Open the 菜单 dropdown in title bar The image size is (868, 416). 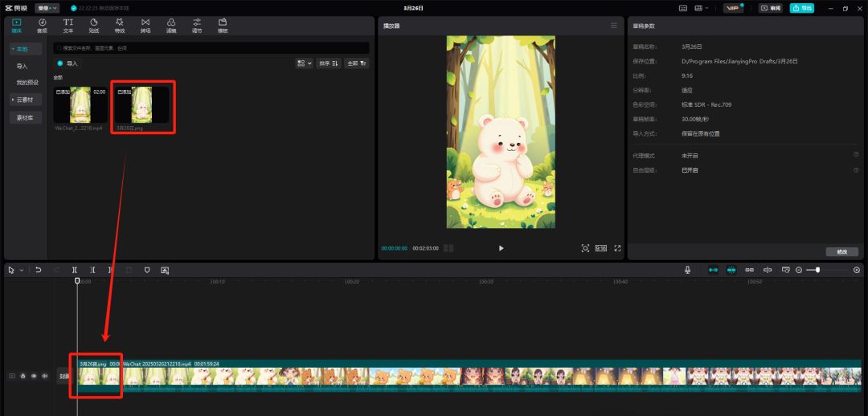[47, 8]
